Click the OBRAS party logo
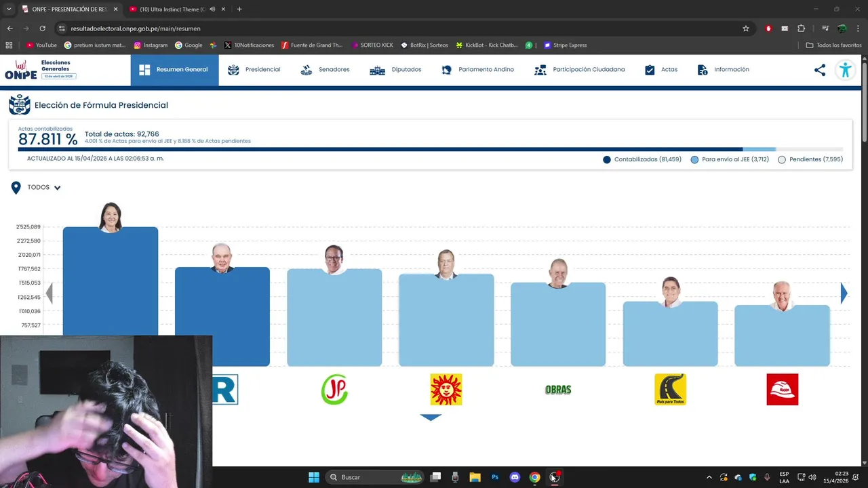 pyautogui.click(x=558, y=390)
